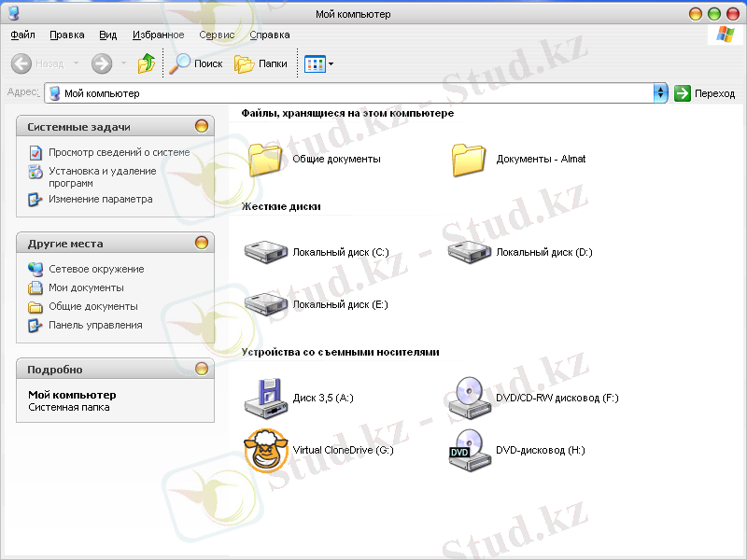This screenshot has width=747, height=560.
Task: Open the Вид menu
Action: [107, 35]
